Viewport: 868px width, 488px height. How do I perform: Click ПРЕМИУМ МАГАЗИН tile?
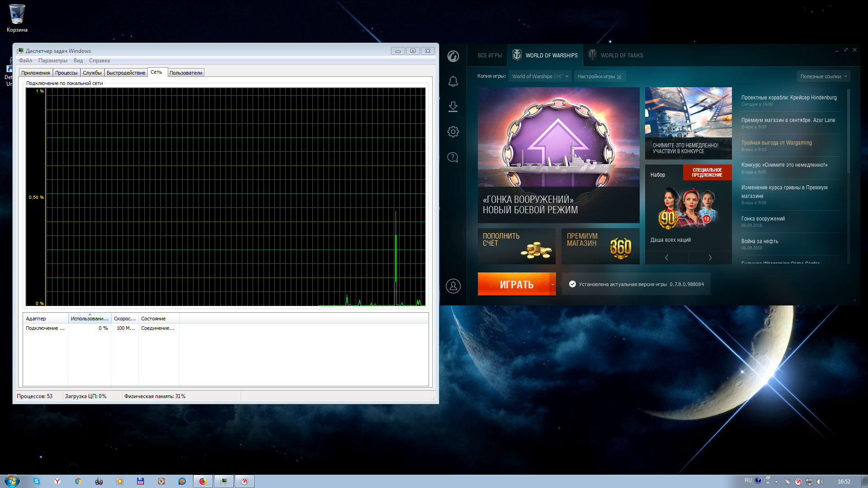pos(600,246)
